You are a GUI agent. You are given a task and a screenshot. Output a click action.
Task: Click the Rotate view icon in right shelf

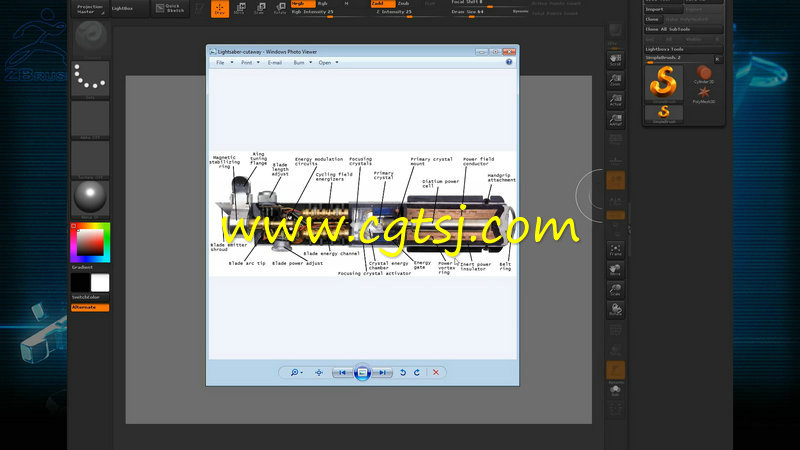pos(615,309)
